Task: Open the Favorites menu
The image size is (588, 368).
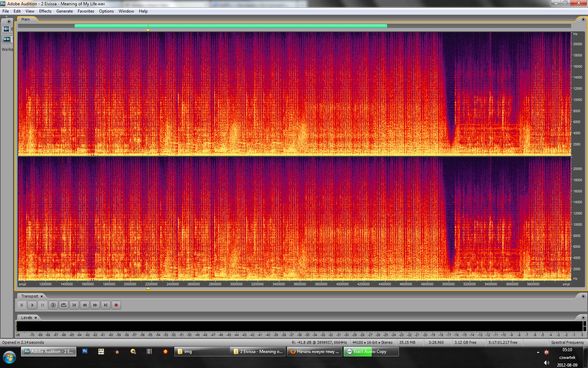Action: click(x=86, y=11)
